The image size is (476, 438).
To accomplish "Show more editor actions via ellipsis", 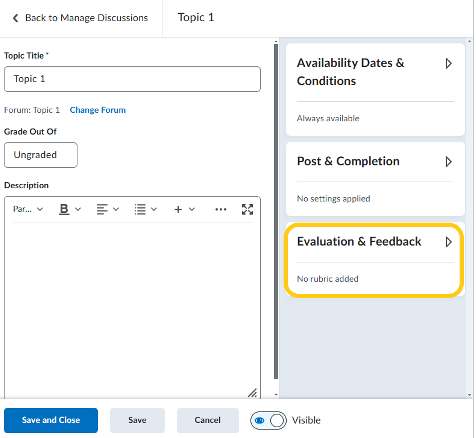I will pos(221,209).
